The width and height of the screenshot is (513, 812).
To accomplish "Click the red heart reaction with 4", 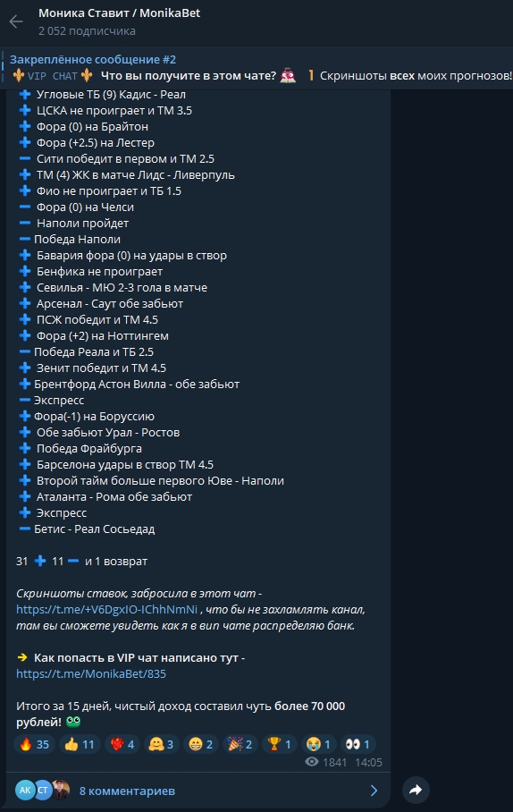I will pyautogui.click(x=122, y=744).
